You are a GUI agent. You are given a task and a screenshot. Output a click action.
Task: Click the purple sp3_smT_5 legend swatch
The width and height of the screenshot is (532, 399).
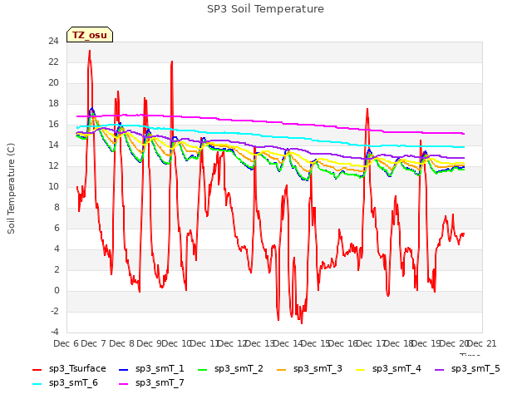pos(440,369)
